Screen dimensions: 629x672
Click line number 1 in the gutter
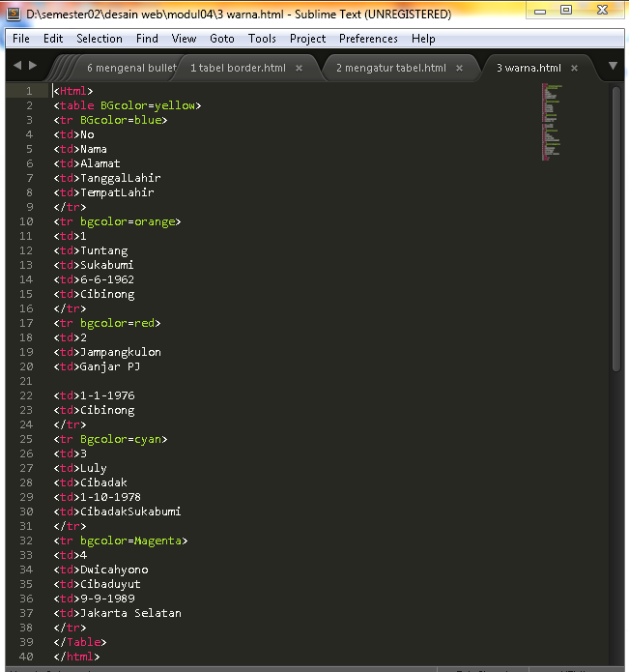tap(29, 91)
